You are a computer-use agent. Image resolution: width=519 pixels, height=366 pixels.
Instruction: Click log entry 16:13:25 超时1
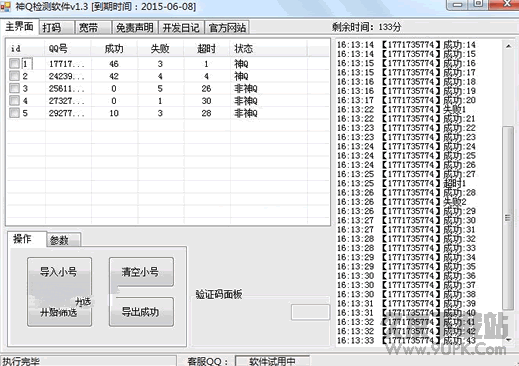point(401,183)
